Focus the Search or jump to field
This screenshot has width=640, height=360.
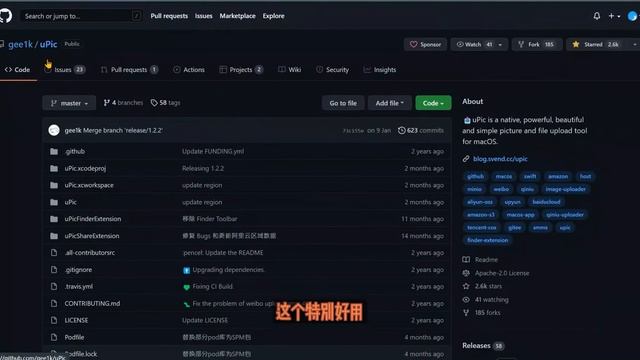(81, 16)
